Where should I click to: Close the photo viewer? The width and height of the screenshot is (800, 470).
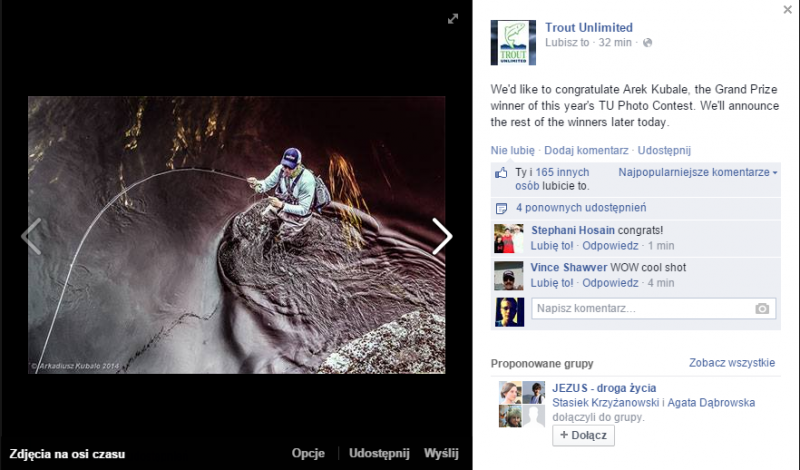tap(788, 9)
